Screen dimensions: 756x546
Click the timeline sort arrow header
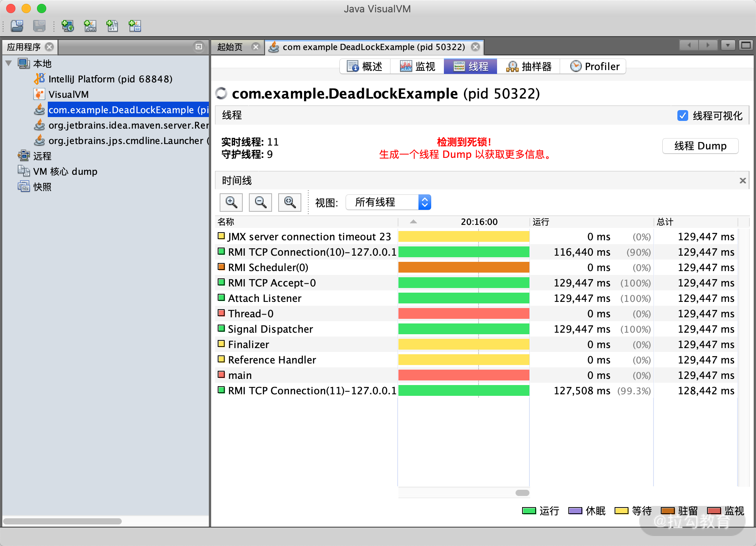[x=413, y=222]
